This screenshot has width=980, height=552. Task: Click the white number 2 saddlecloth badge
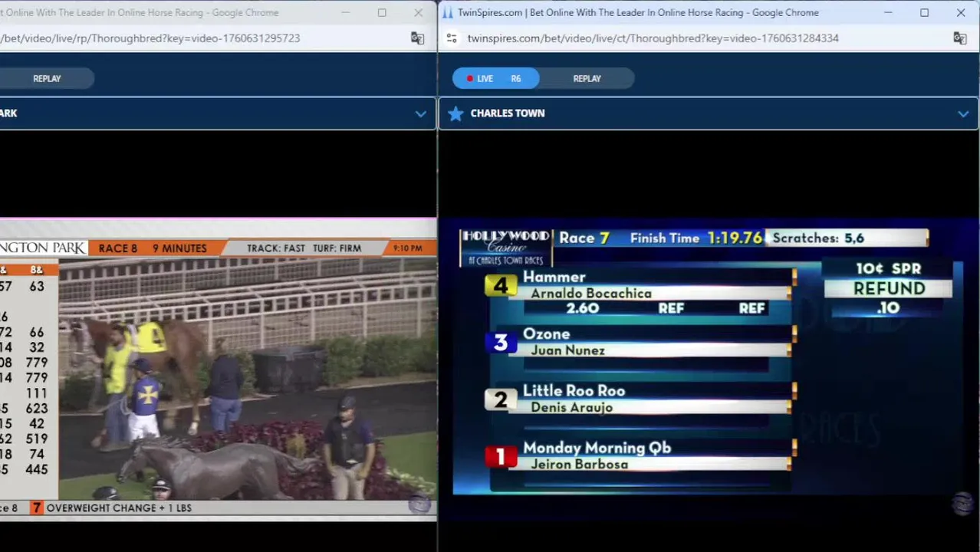501,399
